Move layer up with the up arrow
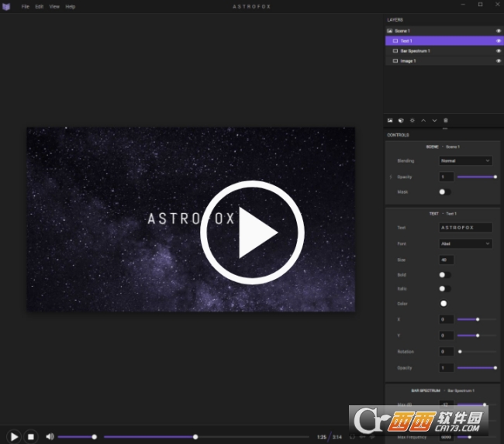Image resolution: width=504 pixels, height=444 pixels. tap(423, 120)
